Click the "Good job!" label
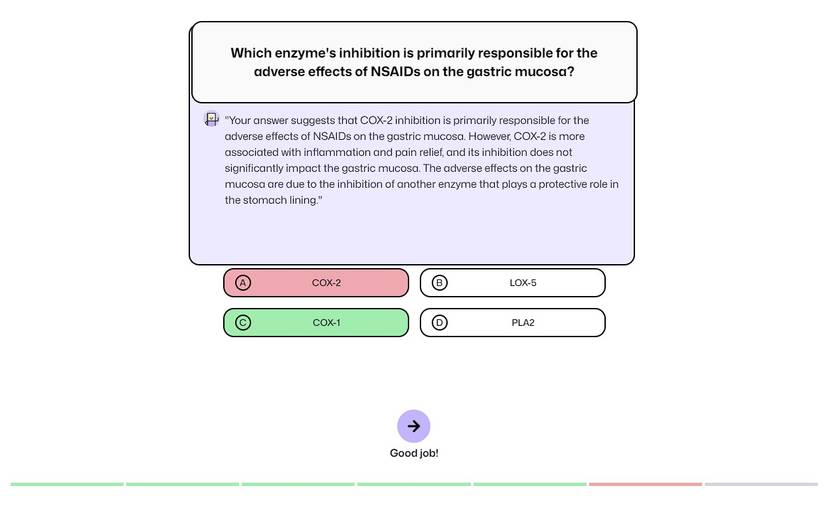Viewport: 825px width, 505px height. point(414,454)
